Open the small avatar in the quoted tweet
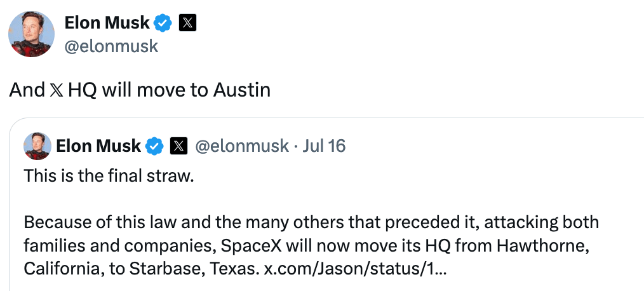This screenshot has height=291, width=644. click(37, 146)
